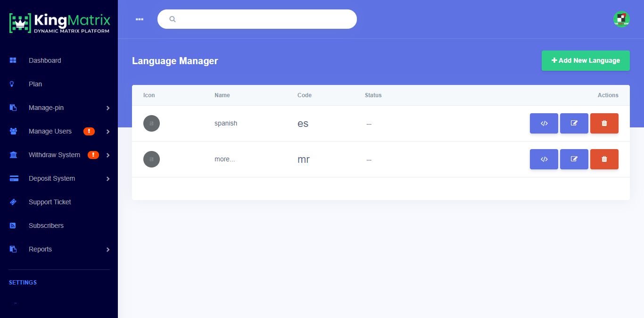Click the Plan lightbulb icon
This screenshot has width=644, height=318.
point(12,84)
